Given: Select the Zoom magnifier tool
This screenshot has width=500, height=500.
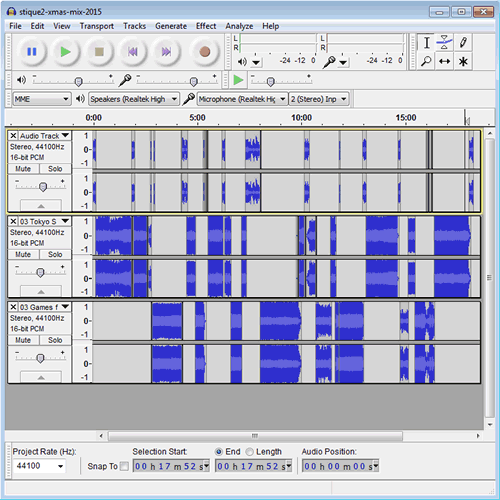Looking at the screenshot, I should coord(426,61).
